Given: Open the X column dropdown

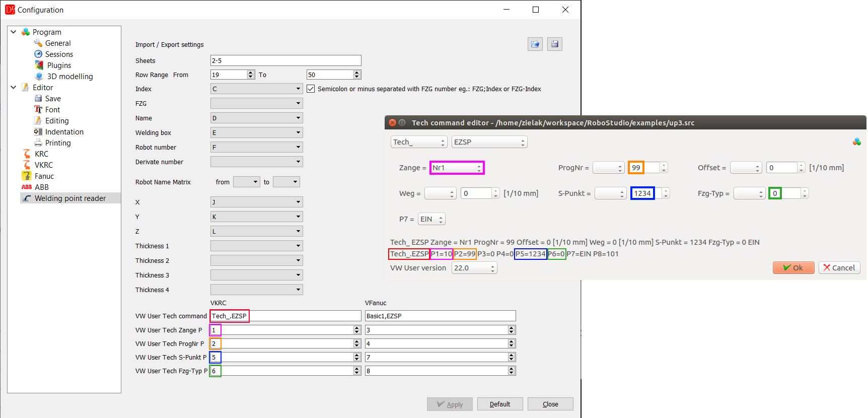Looking at the screenshot, I should pos(256,202).
